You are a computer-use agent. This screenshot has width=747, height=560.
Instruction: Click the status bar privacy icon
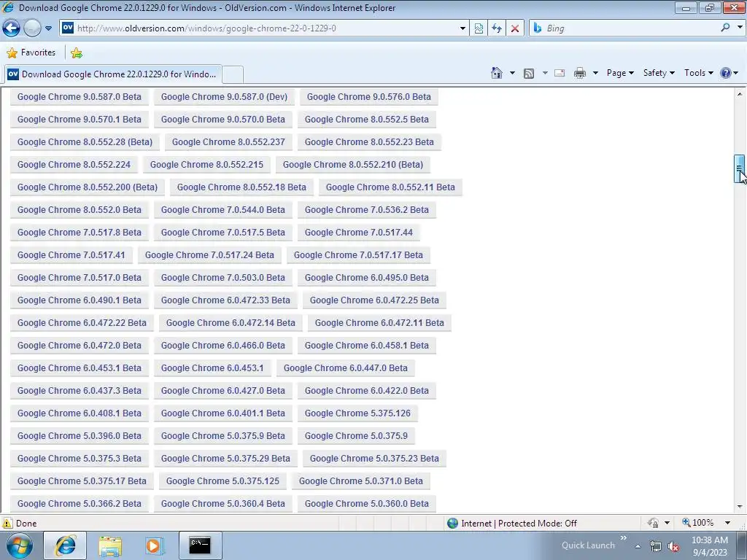pyautogui.click(x=653, y=523)
